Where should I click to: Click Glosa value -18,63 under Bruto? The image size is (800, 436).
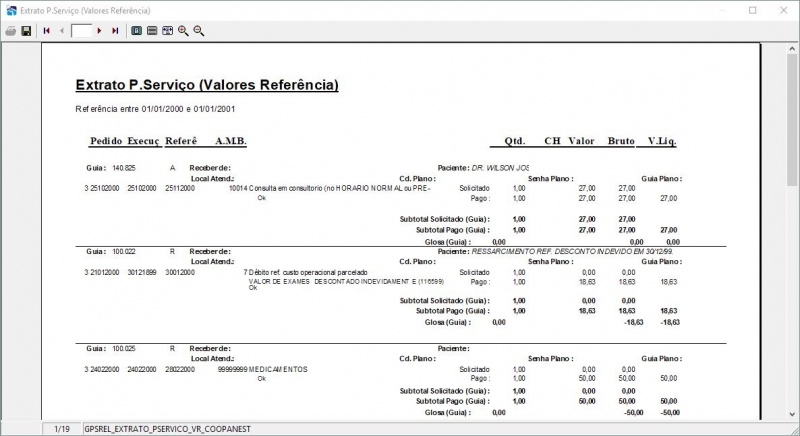pyautogui.click(x=634, y=322)
